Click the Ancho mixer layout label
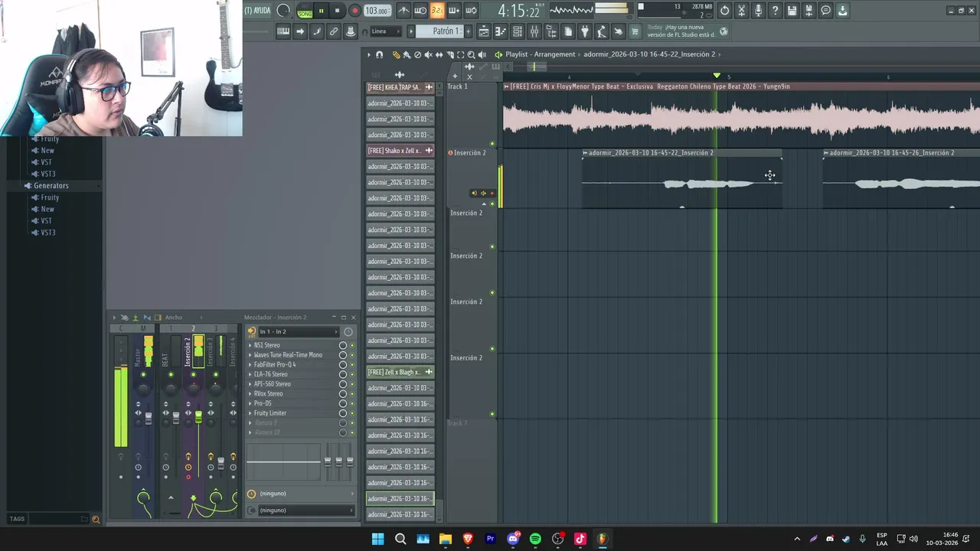 pos(174,318)
